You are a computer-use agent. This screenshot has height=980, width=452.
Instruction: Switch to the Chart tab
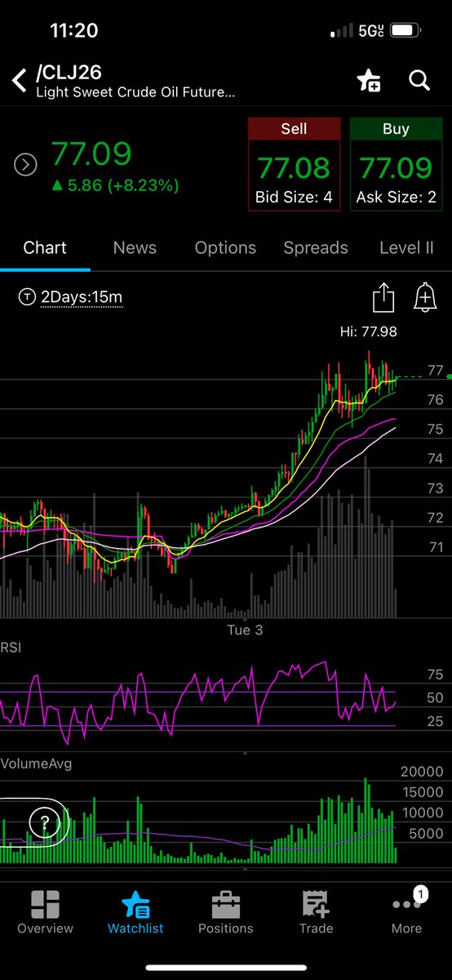(45, 247)
